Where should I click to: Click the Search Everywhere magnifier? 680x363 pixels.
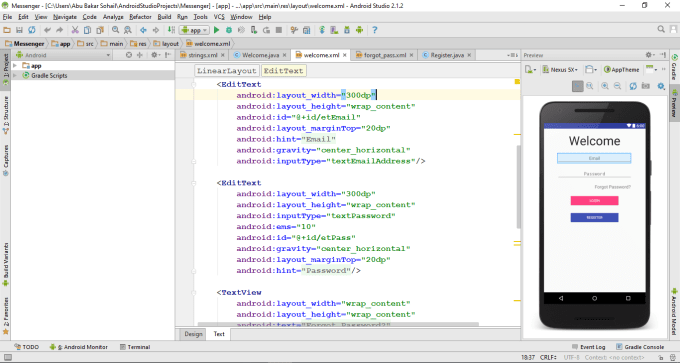tap(661, 29)
